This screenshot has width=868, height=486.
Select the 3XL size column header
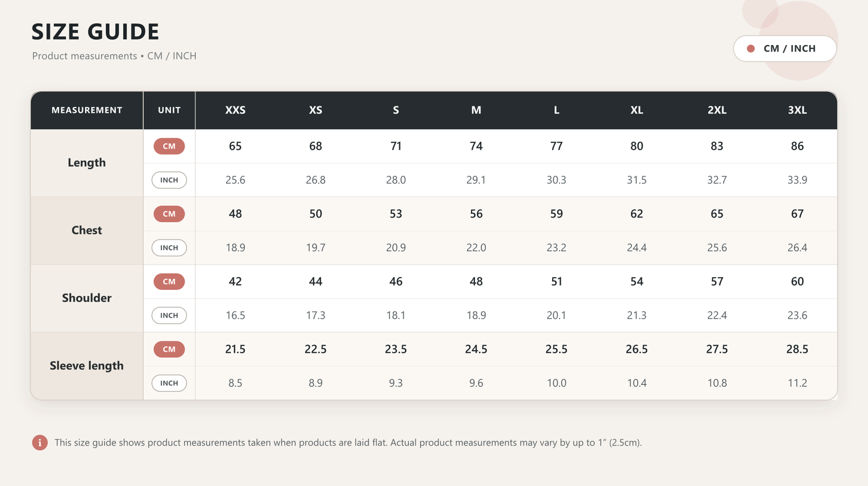point(797,110)
